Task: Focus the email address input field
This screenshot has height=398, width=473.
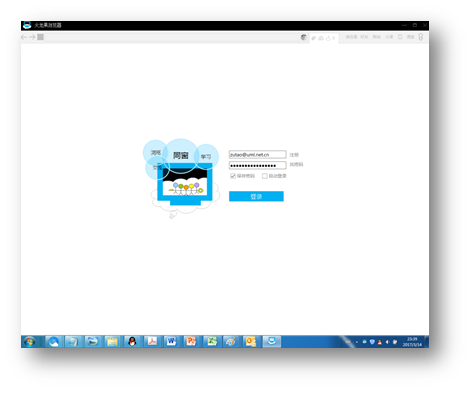Action: pos(257,155)
